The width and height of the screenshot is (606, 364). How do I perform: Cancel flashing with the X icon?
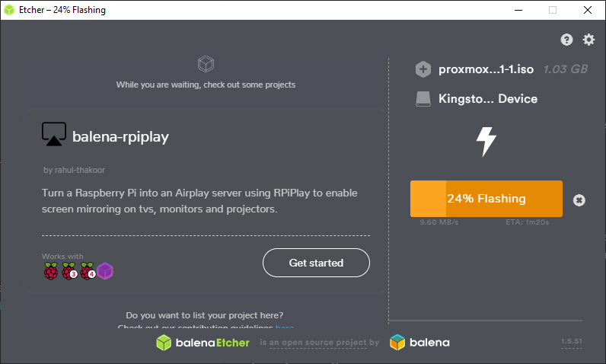[579, 200]
